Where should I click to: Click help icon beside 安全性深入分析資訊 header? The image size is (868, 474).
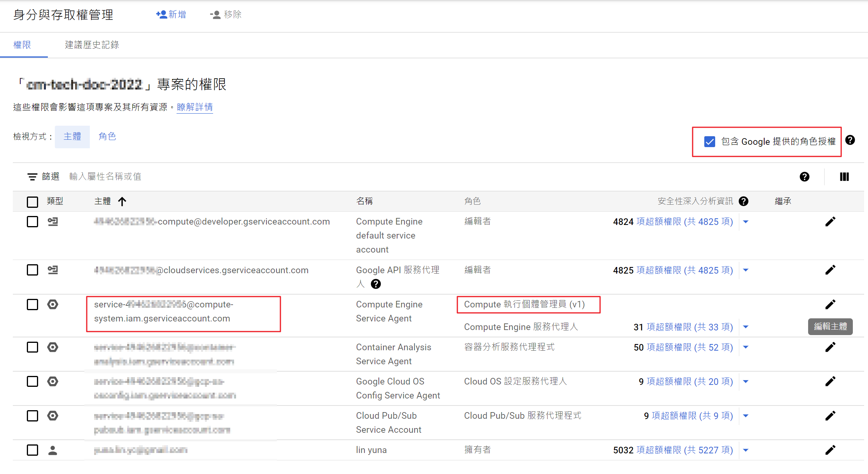744,201
